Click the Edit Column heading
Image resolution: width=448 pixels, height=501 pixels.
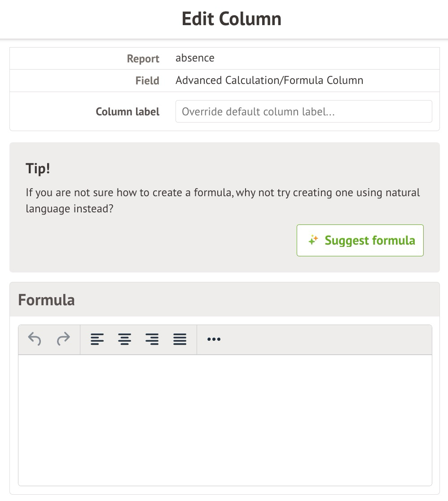tap(231, 19)
